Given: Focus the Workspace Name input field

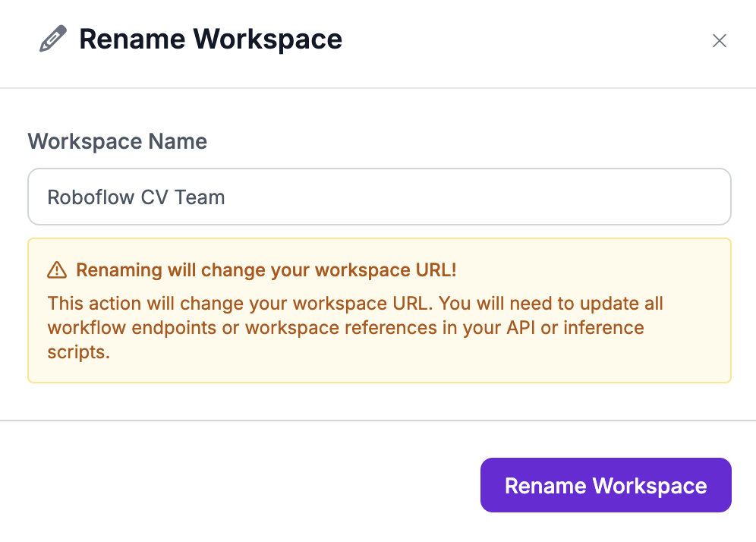Looking at the screenshot, I should tap(379, 197).
